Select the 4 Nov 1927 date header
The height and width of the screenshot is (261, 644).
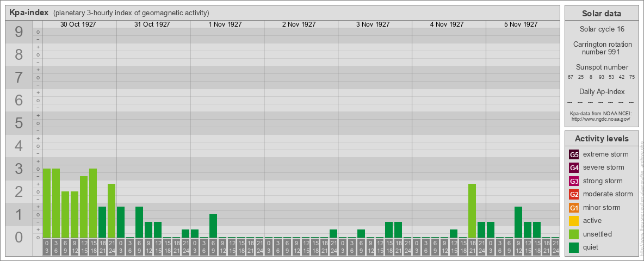[x=447, y=24]
